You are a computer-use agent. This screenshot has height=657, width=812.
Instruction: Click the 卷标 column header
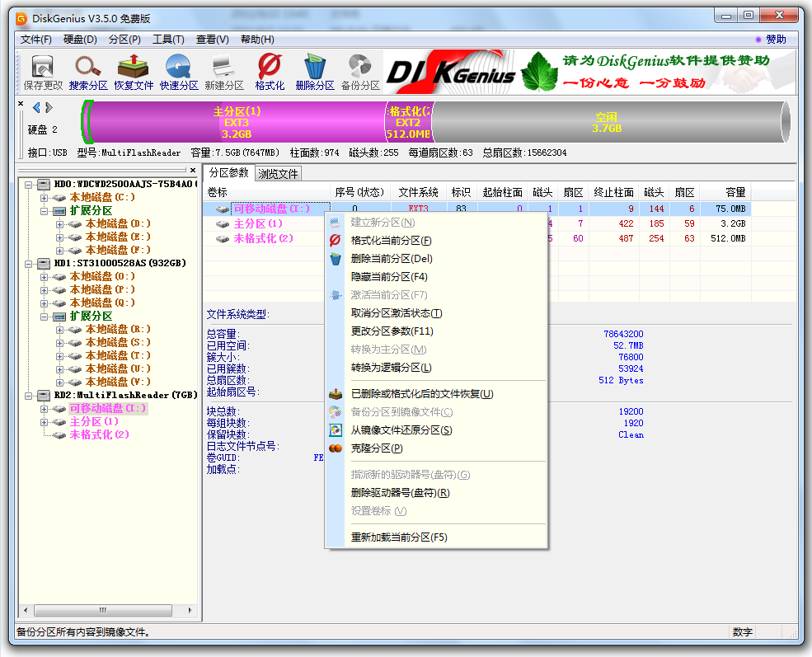point(267,193)
